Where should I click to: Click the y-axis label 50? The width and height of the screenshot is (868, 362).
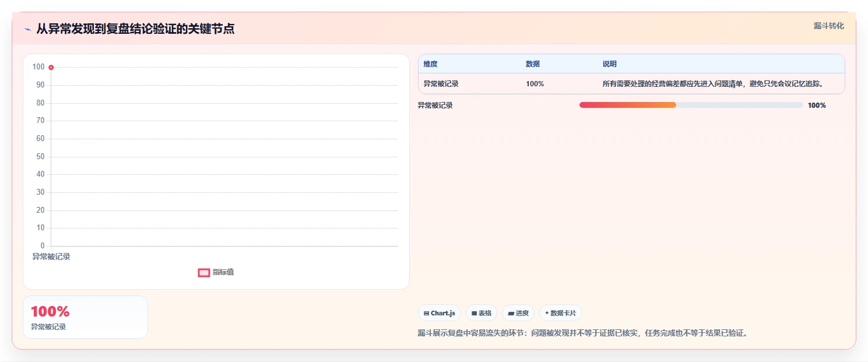coord(40,157)
